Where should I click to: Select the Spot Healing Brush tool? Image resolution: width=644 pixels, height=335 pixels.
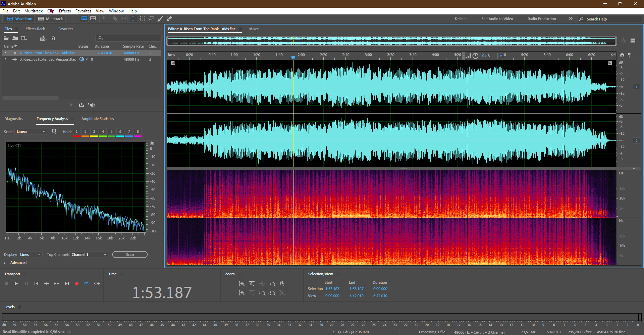(169, 18)
